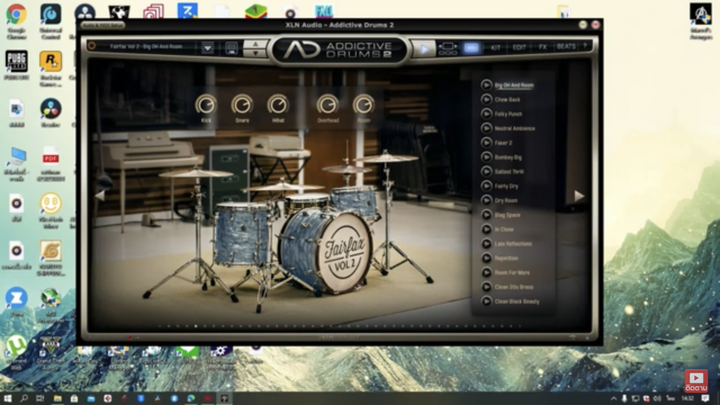Play the Fairly Dry preset preview
The image size is (720, 405).
486,186
